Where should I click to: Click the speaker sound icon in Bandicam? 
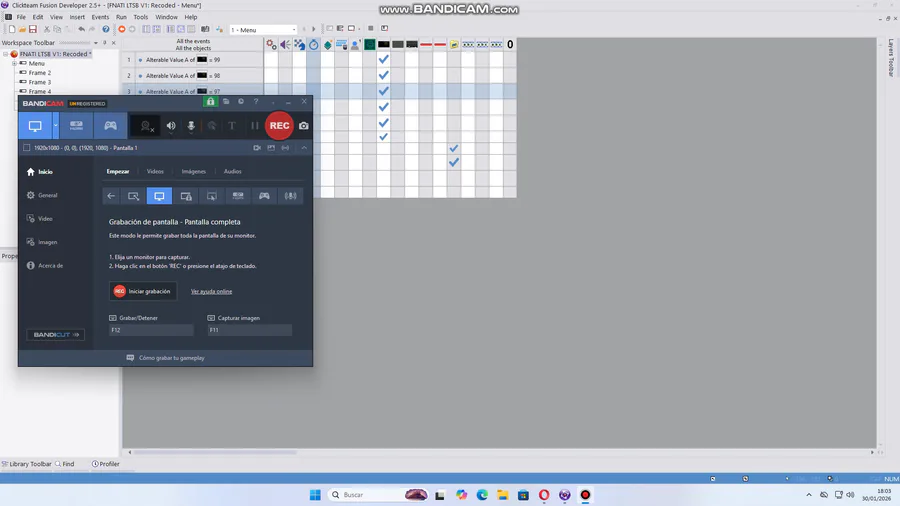[x=171, y=126]
